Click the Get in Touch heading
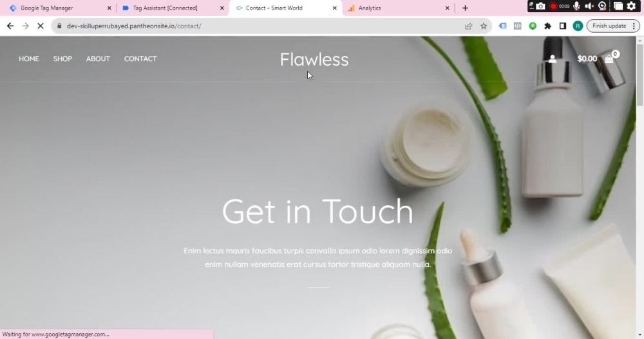The width and height of the screenshot is (644, 339). coord(317,212)
